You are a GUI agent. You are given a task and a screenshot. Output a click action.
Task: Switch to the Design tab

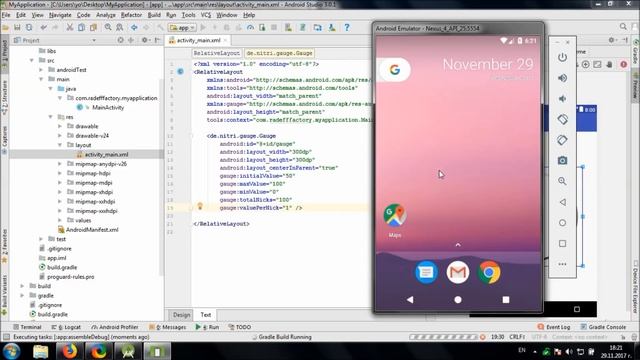181,315
